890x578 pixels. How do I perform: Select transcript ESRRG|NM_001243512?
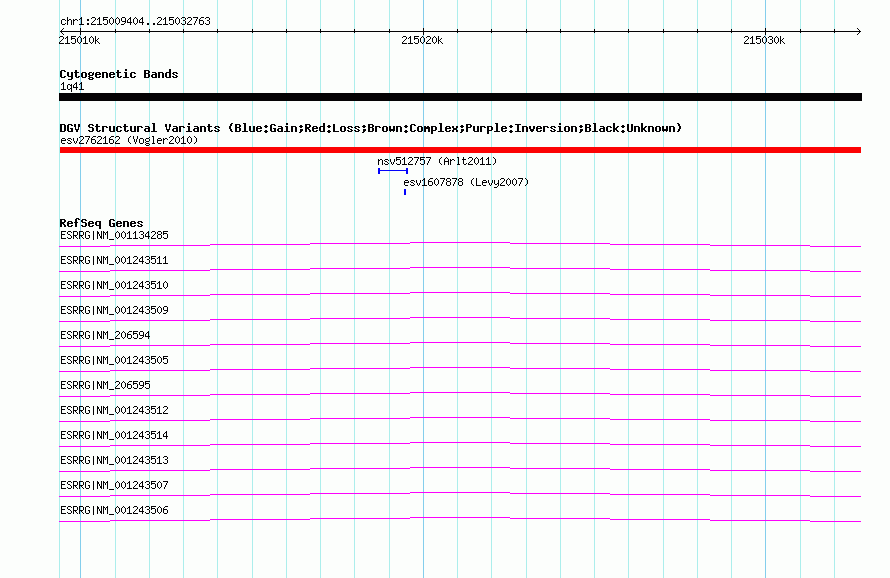[114, 410]
